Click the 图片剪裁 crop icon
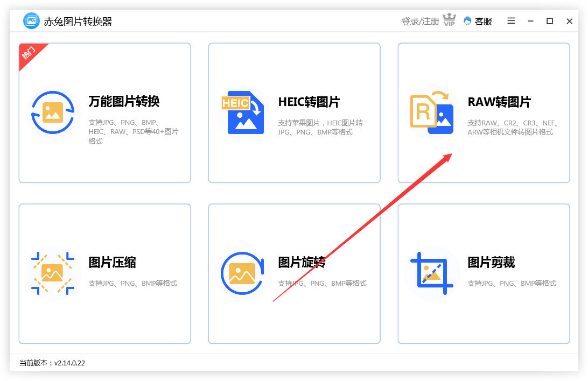The height and width of the screenshot is (381, 588). pos(432,273)
